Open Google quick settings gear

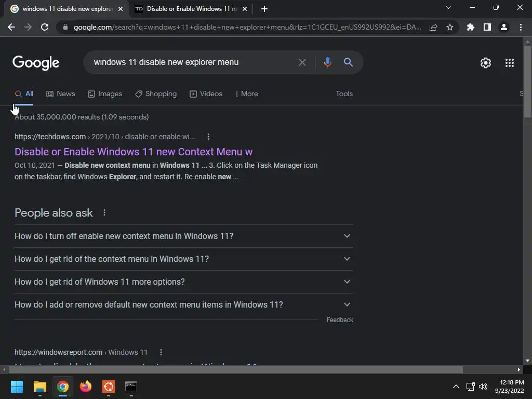click(x=486, y=63)
